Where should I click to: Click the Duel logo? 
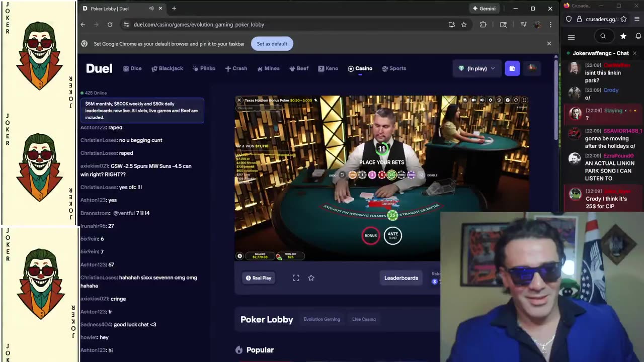99,68
